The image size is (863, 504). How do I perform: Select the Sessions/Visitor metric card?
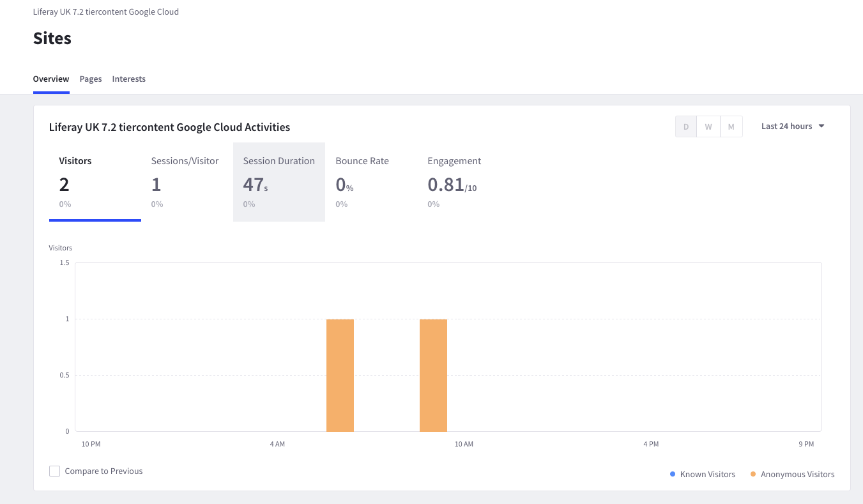click(x=187, y=182)
